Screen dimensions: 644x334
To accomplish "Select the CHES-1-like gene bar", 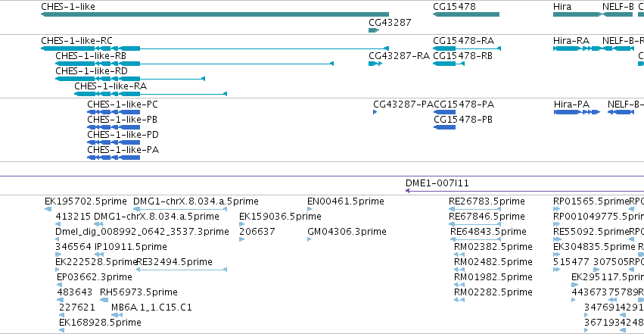I will coord(215,14).
